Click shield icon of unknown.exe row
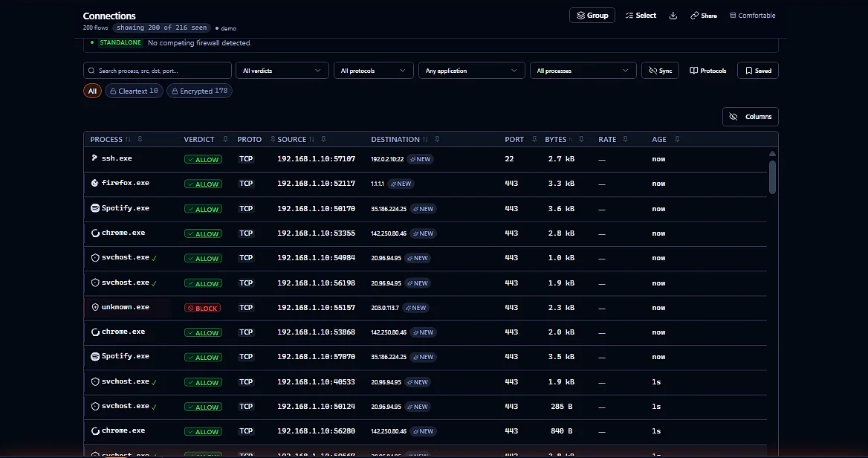The image size is (868, 458). pyautogui.click(x=94, y=307)
